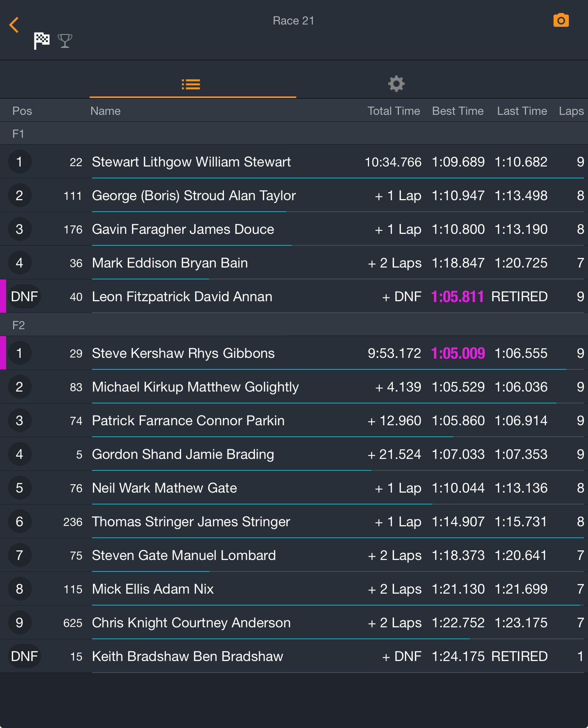Select the checkered flag icon
588x728 pixels.
click(42, 41)
